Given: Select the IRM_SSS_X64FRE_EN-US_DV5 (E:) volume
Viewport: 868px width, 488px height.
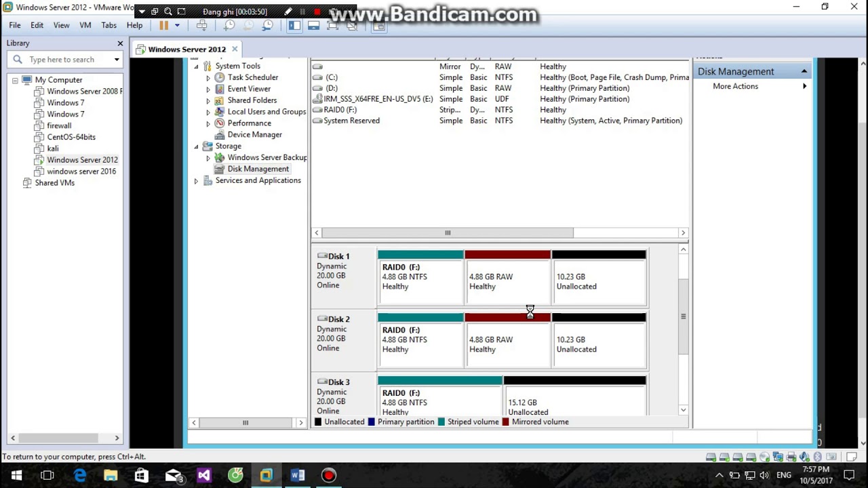Looking at the screenshot, I should [x=500, y=99].
